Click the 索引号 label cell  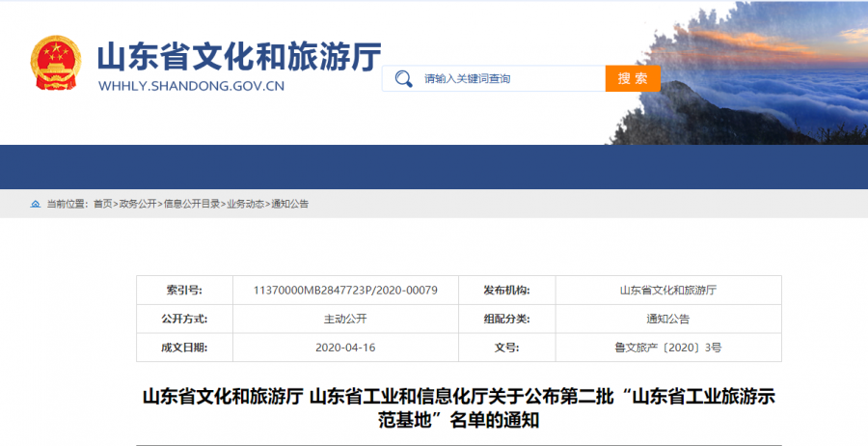184,291
